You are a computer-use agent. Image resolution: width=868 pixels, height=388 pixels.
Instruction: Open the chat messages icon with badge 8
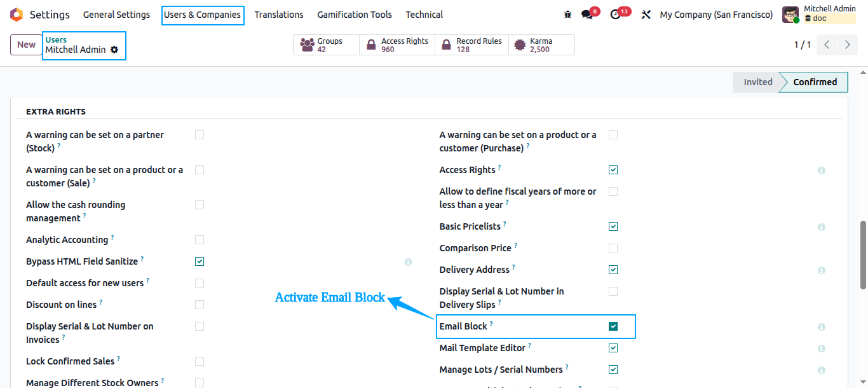(587, 15)
